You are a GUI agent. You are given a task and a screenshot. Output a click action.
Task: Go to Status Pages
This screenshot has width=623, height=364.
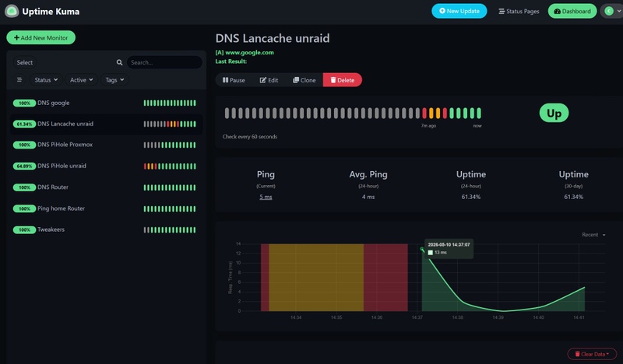519,11
